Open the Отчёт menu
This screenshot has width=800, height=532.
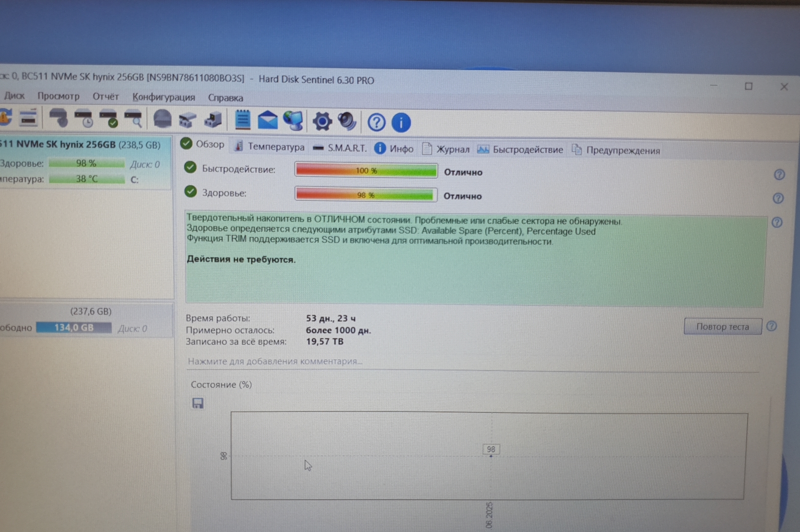coord(105,97)
